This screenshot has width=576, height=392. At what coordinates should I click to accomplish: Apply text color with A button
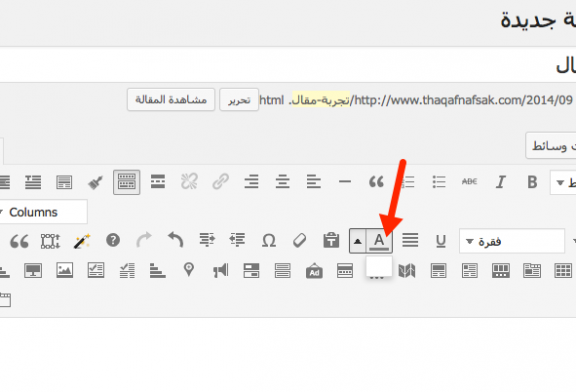pyautogui.click(x=379, y=241)
